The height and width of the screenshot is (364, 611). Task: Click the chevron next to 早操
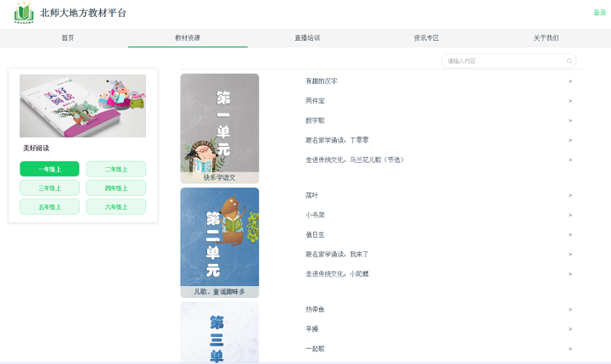[x=570, y=329]
